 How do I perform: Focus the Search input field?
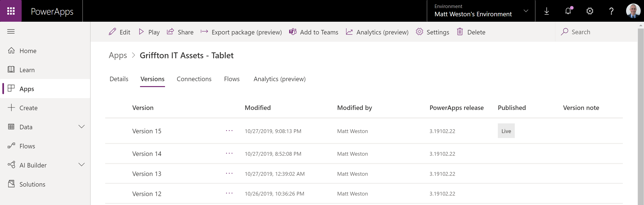coord(596,32)
